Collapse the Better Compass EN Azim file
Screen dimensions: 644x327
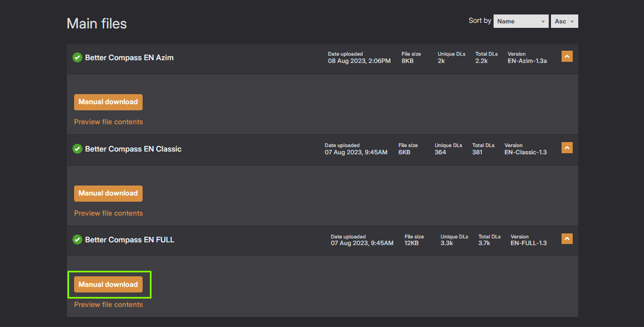pos(567,56)
